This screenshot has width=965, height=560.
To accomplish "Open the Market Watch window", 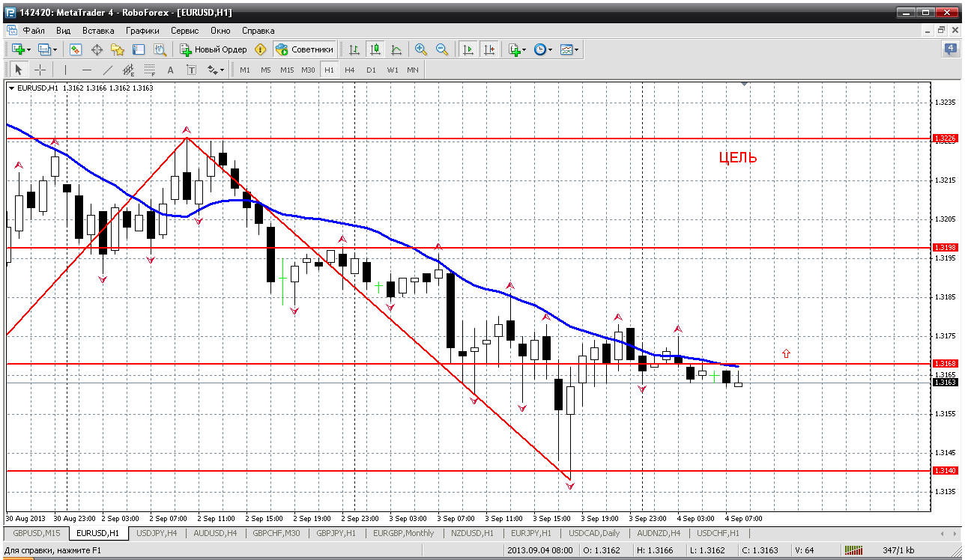I will [x=76, y=49].
